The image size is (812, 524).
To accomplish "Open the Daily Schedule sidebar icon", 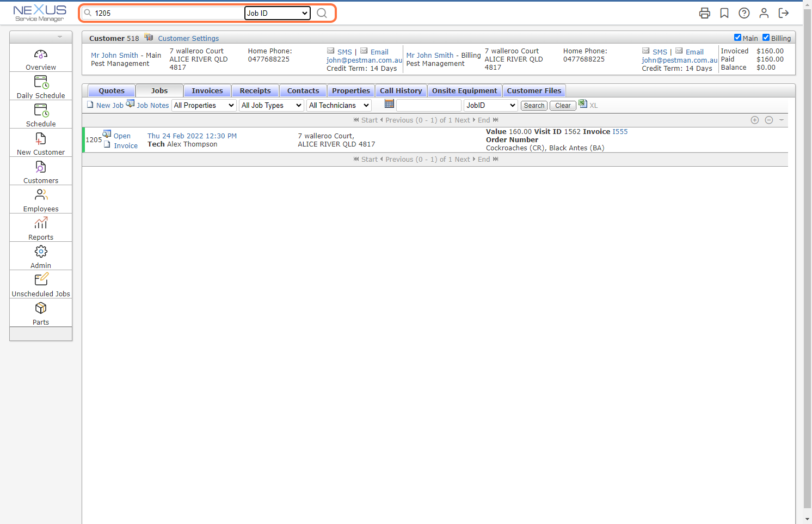I will (x=41, y=82).
